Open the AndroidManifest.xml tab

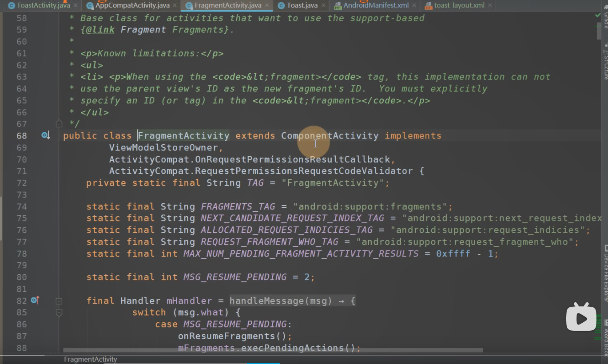(x=376, y=5)
